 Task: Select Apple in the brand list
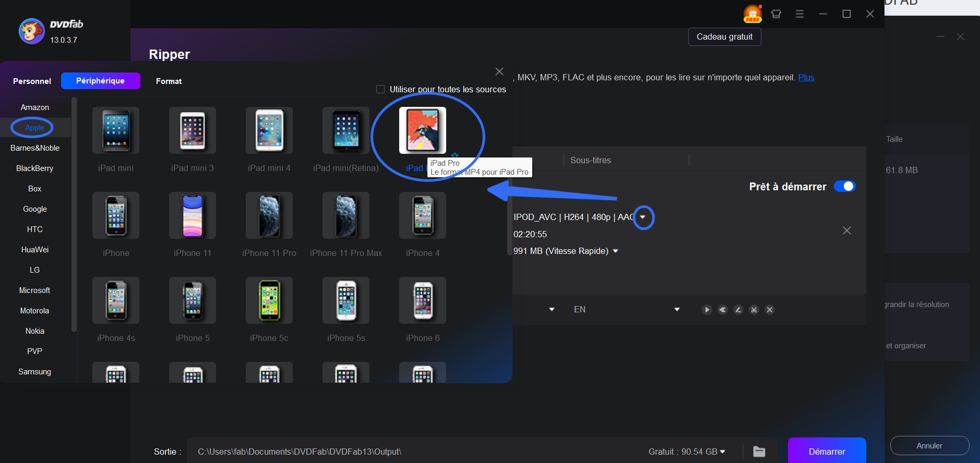35,128
